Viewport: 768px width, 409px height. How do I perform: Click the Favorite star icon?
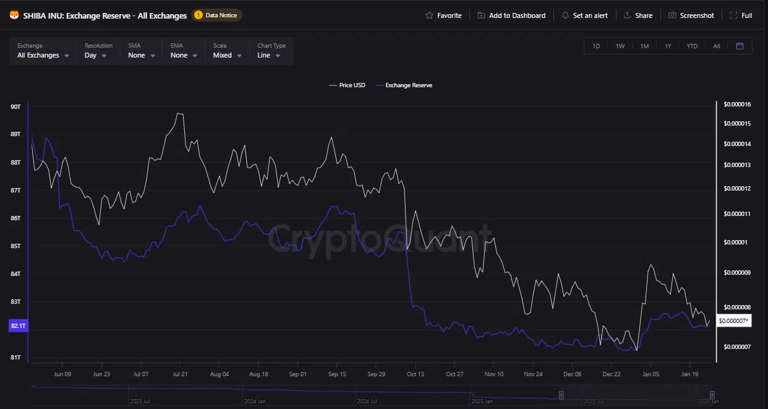(x=429, y=16)
